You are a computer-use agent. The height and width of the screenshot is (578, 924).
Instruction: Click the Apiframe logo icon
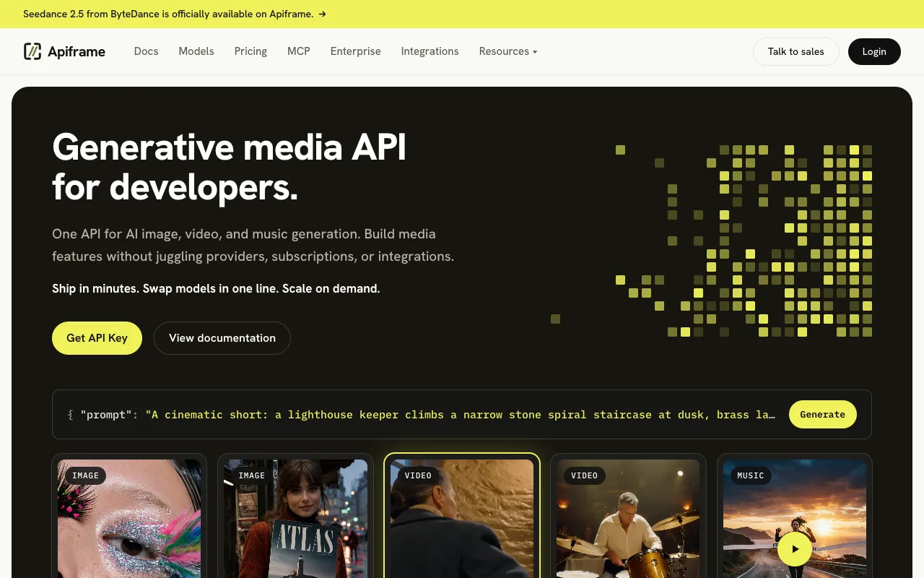point(32,51)
